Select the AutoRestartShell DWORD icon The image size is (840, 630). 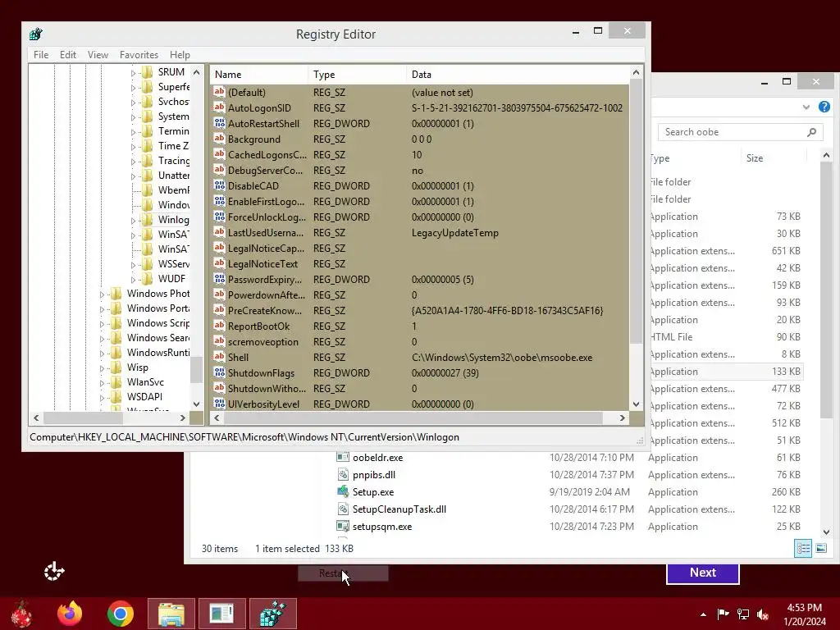click(x=219, y=123)
